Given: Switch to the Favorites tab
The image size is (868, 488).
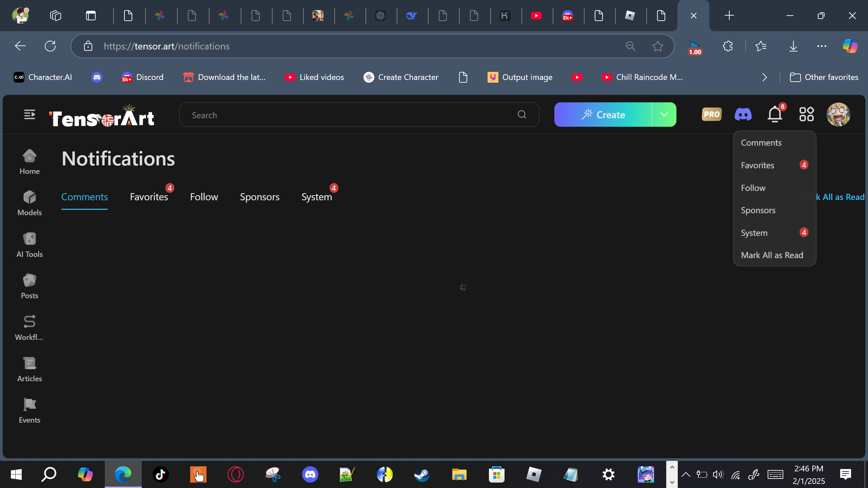Looking at the screenshot, I should (149, 197).
